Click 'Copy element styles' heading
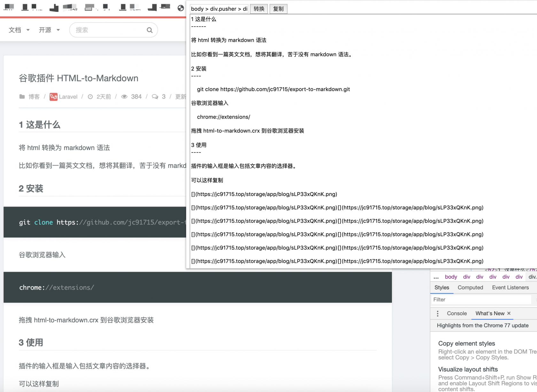Screen dimensions: 537x392 pyautogui.click(x=467, y=343)
